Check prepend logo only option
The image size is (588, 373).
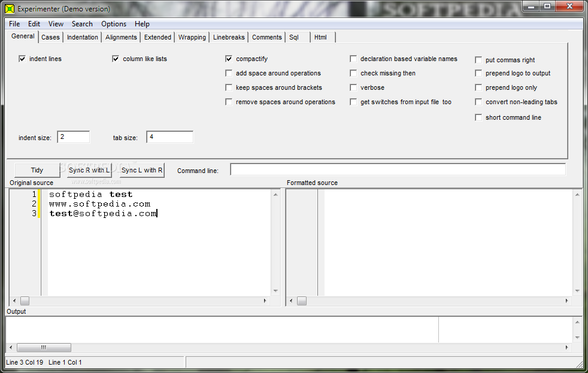pyautogui.click(x=478, y=87)
